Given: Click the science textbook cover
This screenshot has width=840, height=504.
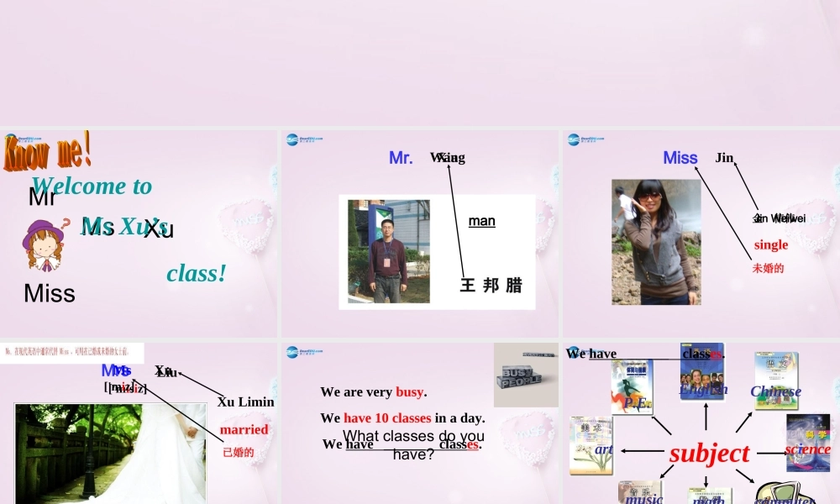Looking at the screenshot, I should [807, 442].
